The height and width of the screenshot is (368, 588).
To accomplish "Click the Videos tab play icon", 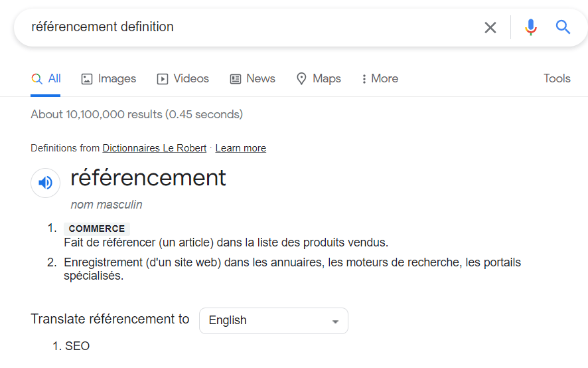I will coord(163,79).
